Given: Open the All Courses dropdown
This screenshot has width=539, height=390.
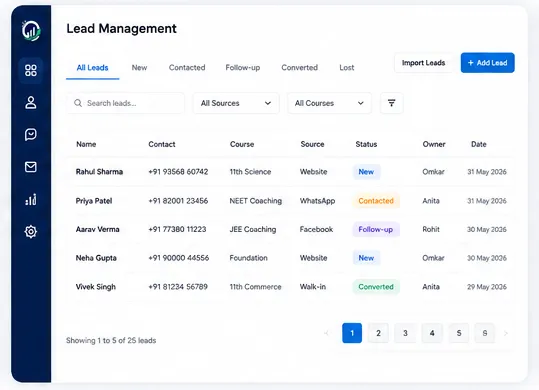Looking at the screenshot, I should 329,103.
